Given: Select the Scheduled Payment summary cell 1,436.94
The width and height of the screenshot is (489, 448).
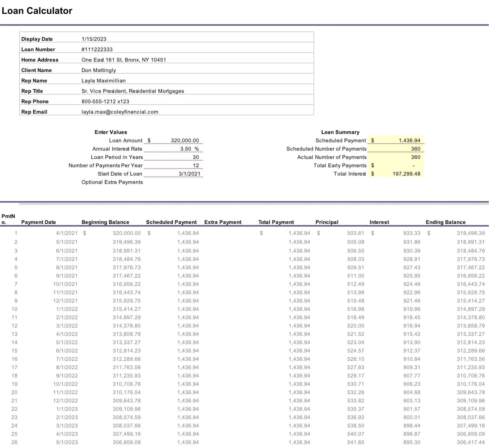Looking at the screenshot, I should click(409, 141).
